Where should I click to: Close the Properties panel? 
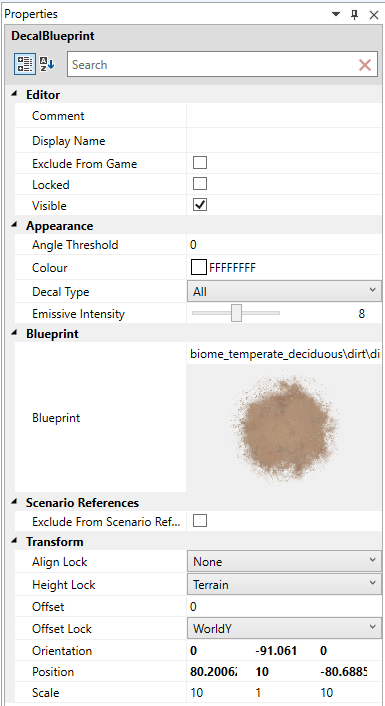click(374, 14)
